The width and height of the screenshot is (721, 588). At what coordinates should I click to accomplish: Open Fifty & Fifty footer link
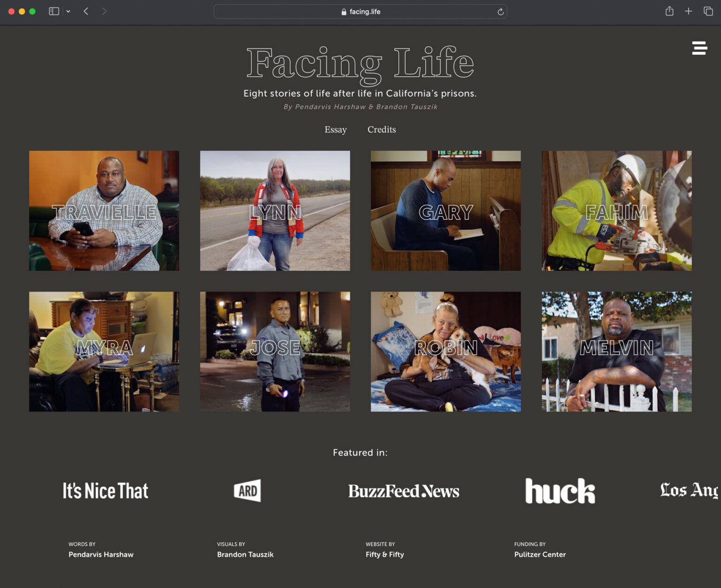[385, 555]
